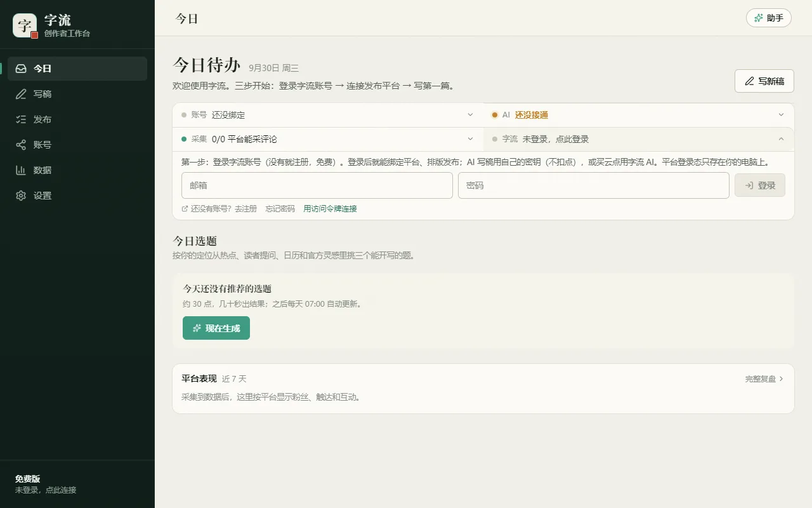
Task: Click the 写新稿 new draft button
Action: 764,81
